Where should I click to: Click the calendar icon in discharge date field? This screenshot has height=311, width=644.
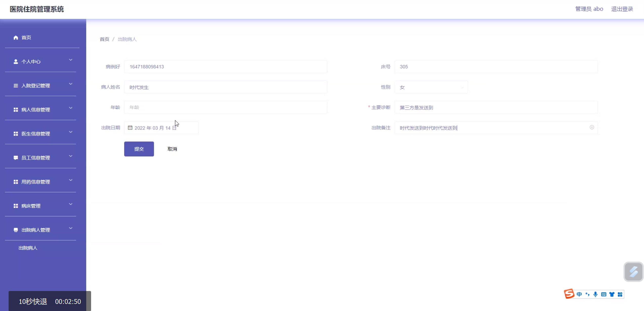tap(130, 128)
